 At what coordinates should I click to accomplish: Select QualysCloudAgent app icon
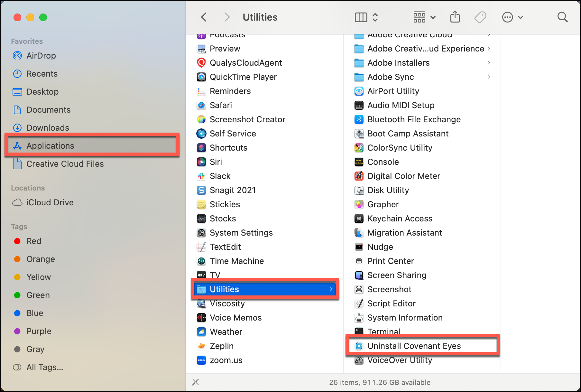click(x=201, y=63)
